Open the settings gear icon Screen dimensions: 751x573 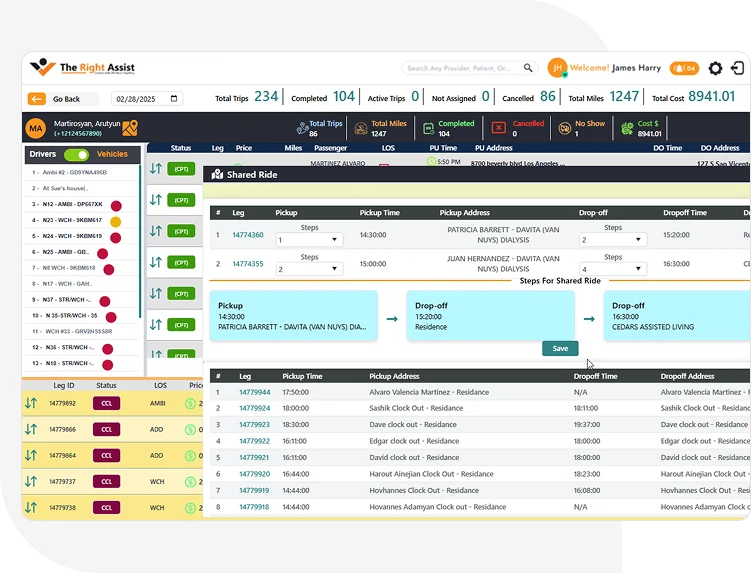pos(715,69)
